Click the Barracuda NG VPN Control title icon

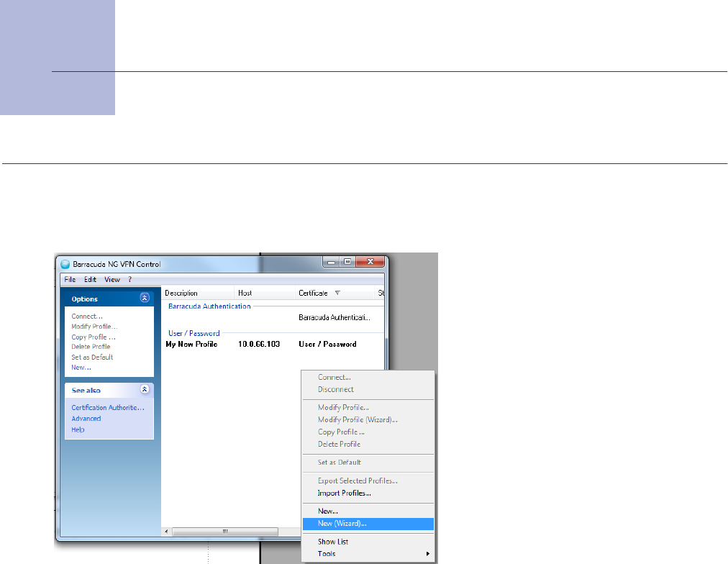65,264
